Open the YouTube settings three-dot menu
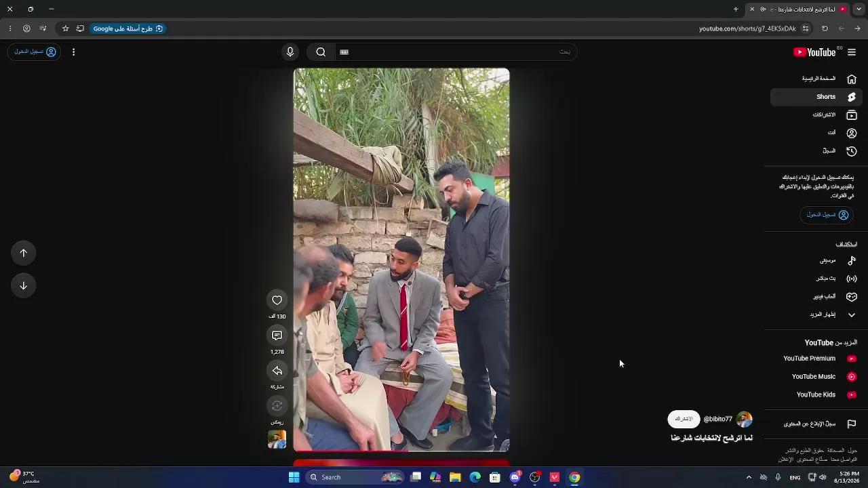The image size is (868, 488). [x=73, y=52]
